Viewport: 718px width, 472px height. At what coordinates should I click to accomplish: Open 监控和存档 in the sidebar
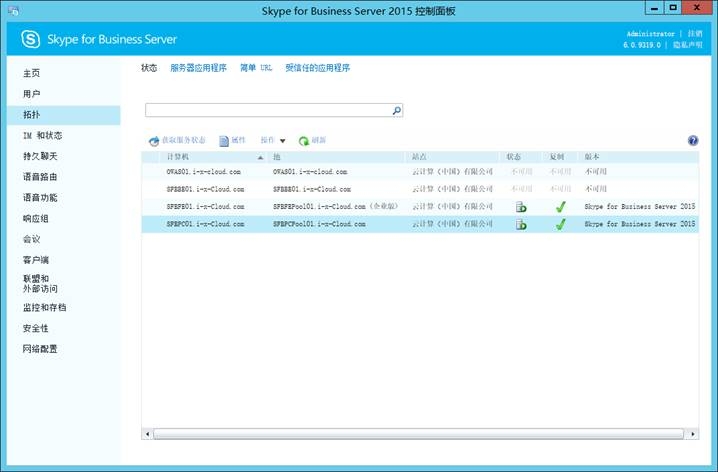point(44,308)
